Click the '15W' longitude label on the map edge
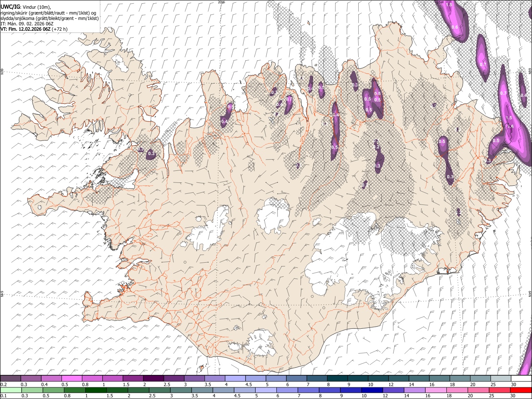The width and height of the screenshot is (532, 399). tap(441, 2)
